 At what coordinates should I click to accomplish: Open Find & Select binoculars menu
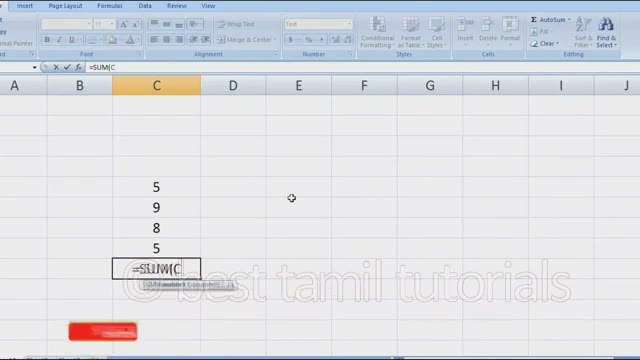[606, 33]
